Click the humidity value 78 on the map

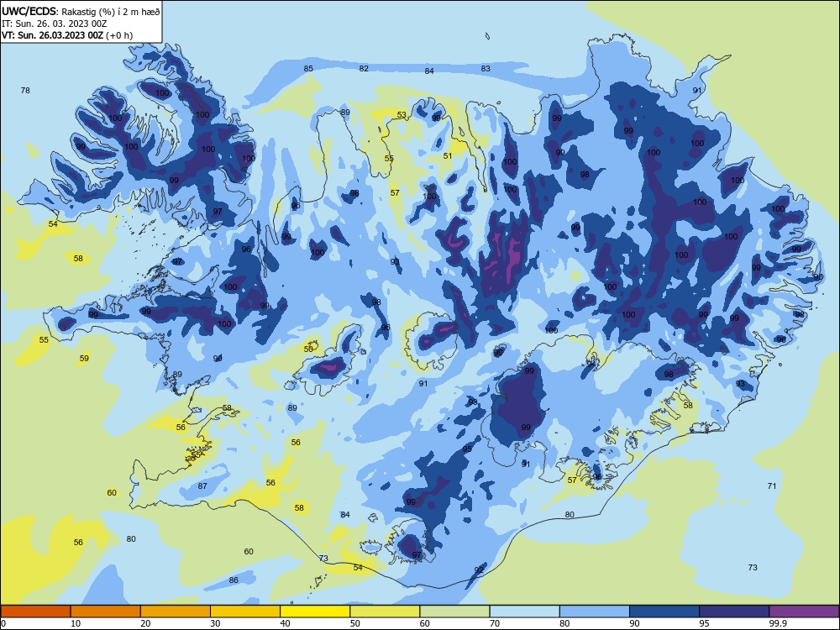pos(25,91)
